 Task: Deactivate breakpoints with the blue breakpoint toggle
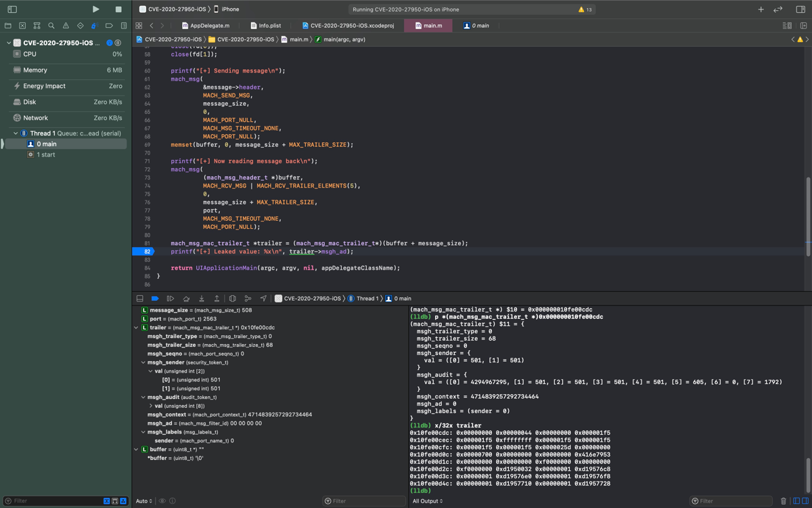(x=155, y=298)
